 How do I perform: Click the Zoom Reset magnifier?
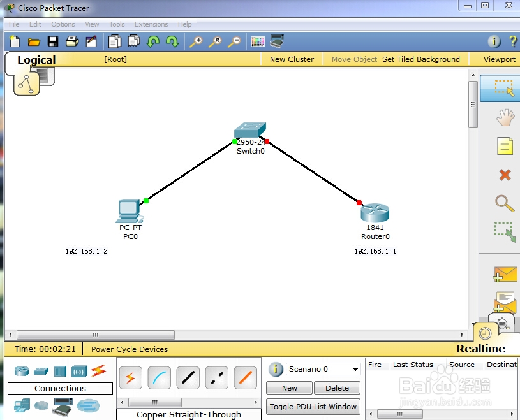pos(215,41)
